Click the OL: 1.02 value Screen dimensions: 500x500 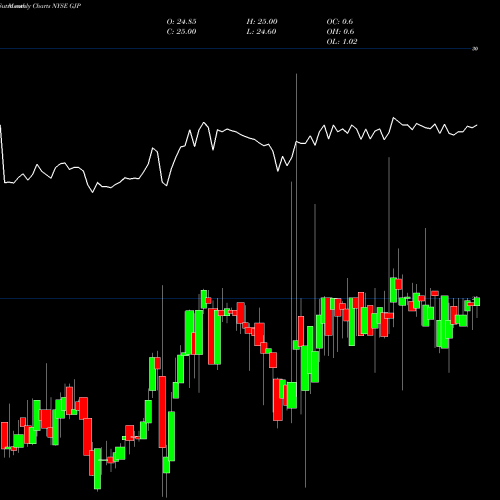click(342, 42)
